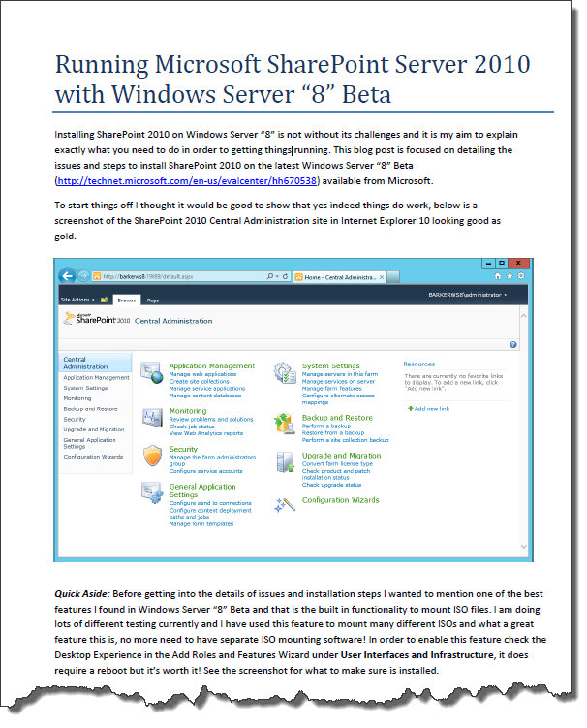Click the browser back arrow button
This screenshot has height=728, width=587.
pyautogui.click(x=68, y=276)
